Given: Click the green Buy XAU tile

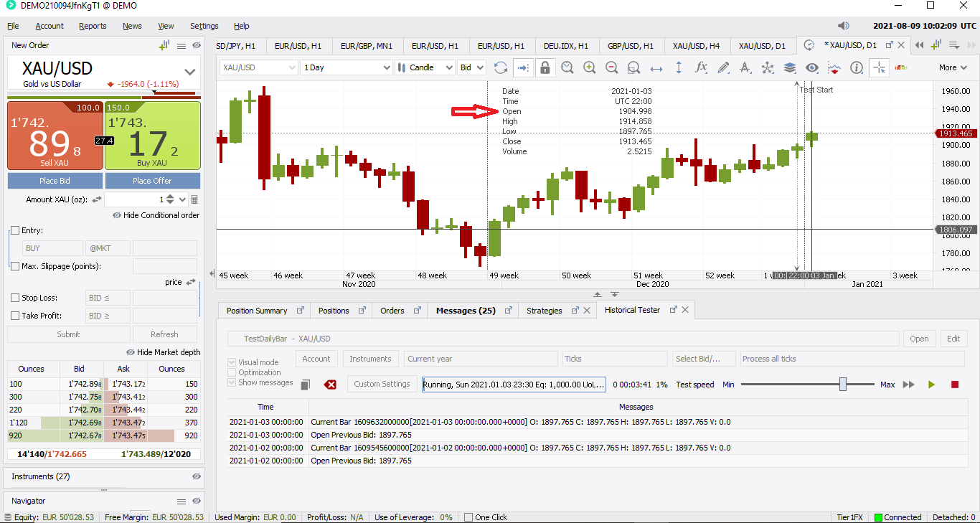Looking at the screenshot, I should point(152,136).
